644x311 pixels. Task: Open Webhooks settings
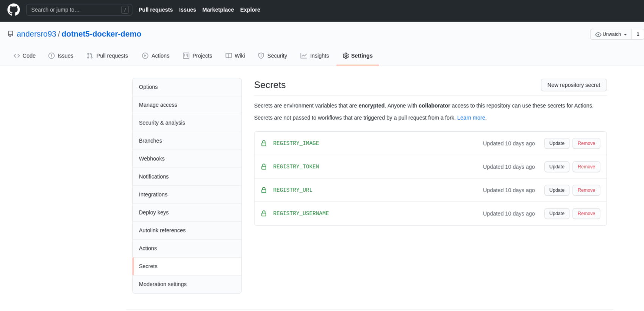[x=187, y=159]
